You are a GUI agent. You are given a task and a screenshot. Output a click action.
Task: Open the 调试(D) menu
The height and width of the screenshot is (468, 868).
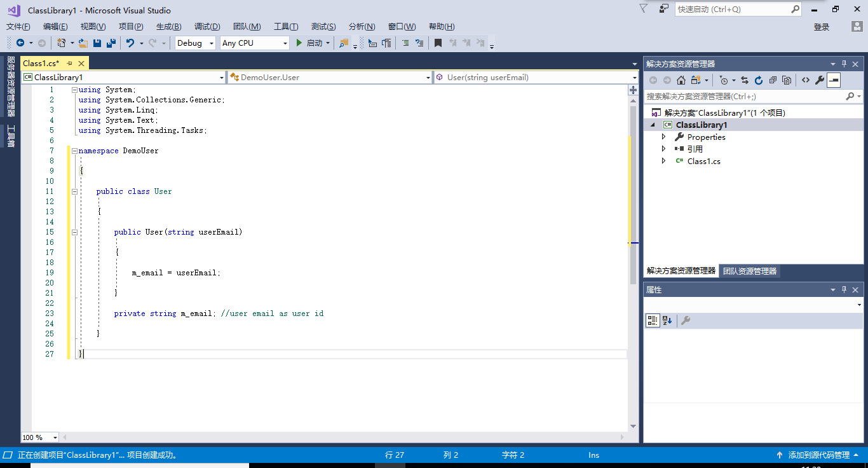tap(207, 27)
